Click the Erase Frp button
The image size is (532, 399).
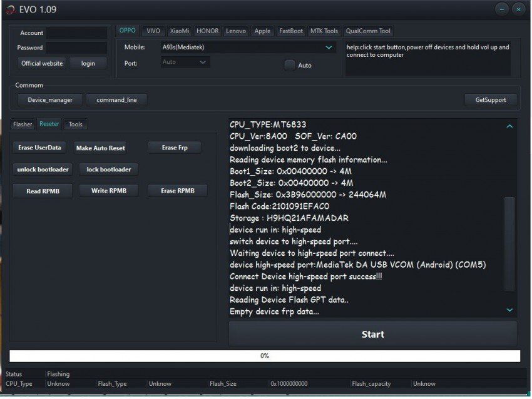174,148
